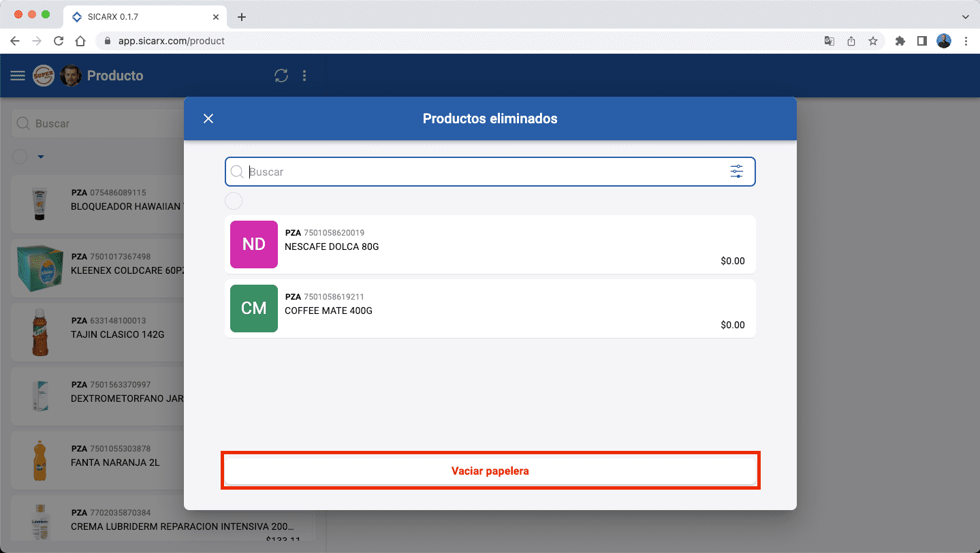The width and height of the screenshot is (980, 553).
Task: Toggle select-all circle in product list
Action: click(x=20, y=157)
